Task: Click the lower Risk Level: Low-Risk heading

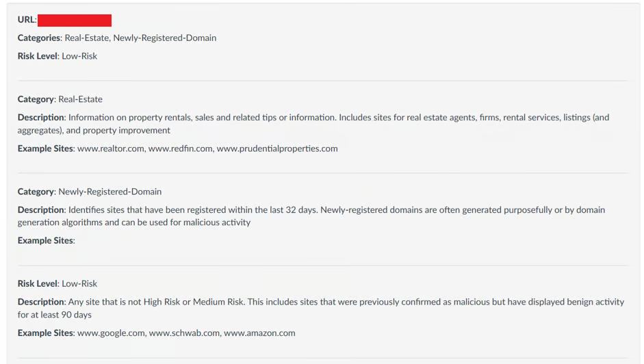Action: point(57,283)
